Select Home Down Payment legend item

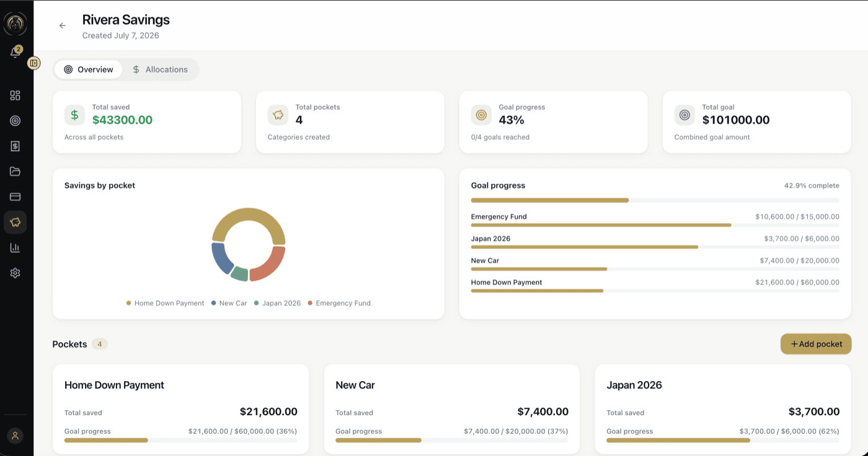[x=165, y=303]
